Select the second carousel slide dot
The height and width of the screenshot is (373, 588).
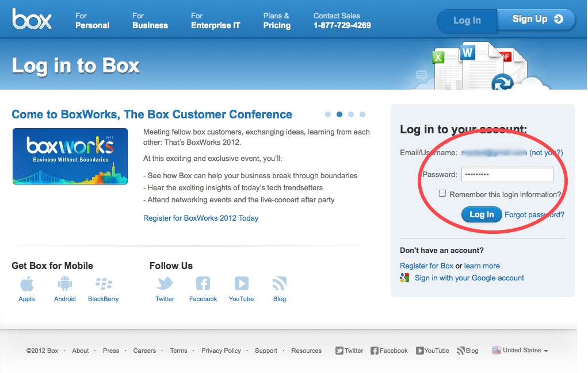click(339, 114)
